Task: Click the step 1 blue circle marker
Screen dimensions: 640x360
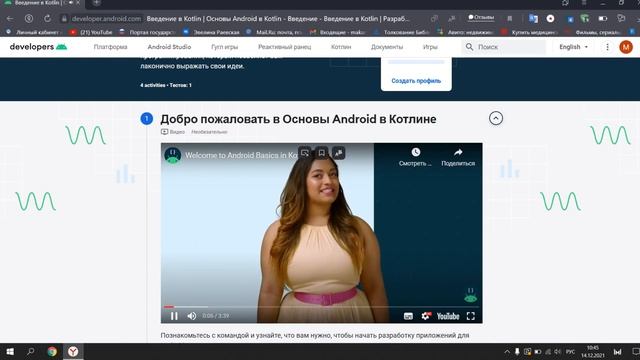Action: coord(147,119)
